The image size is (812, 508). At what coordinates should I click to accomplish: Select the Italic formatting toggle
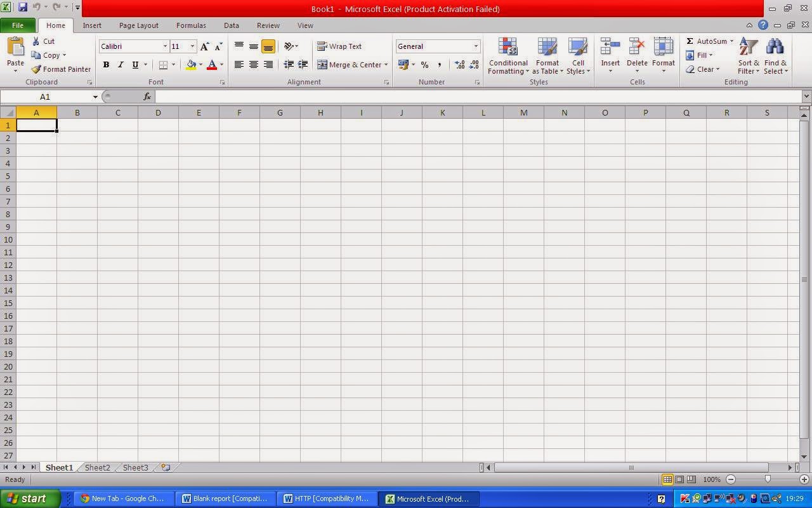[x=121, y=64]
